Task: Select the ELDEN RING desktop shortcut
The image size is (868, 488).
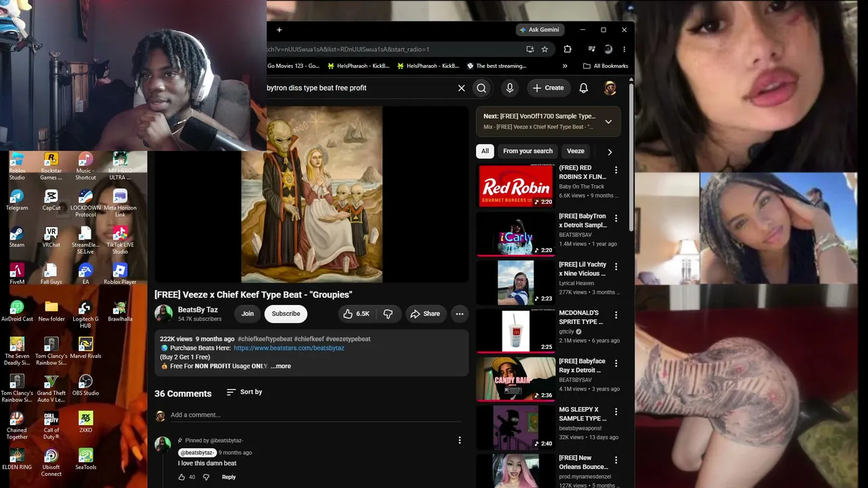Action: [17, 460]
